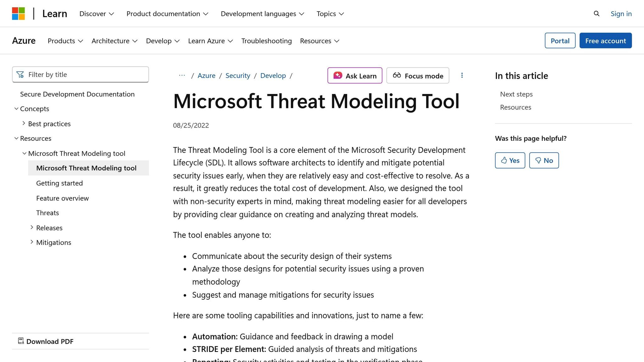The height and width of the screenshot is (362, 644).
Task: Open Threats in the sidebar
Action: tap(47, 213)
